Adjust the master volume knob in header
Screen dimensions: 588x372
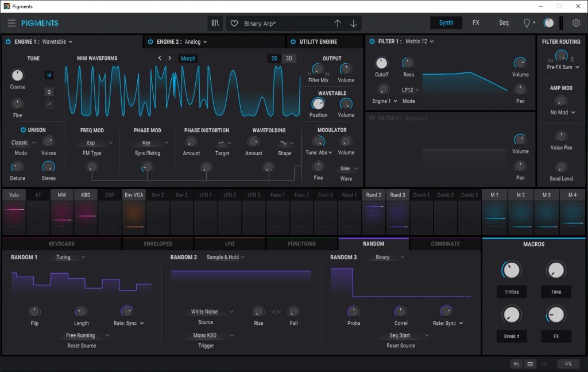[548, 23]
